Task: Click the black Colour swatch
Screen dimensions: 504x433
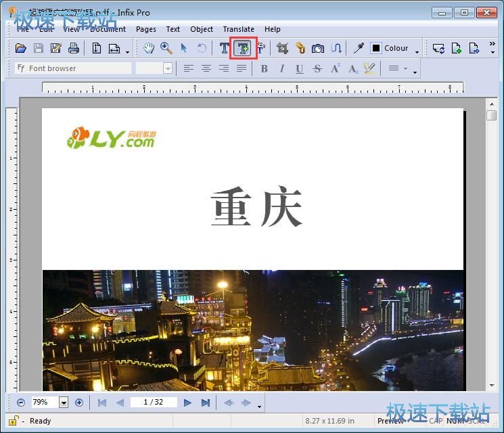Action: click(375, 48)
